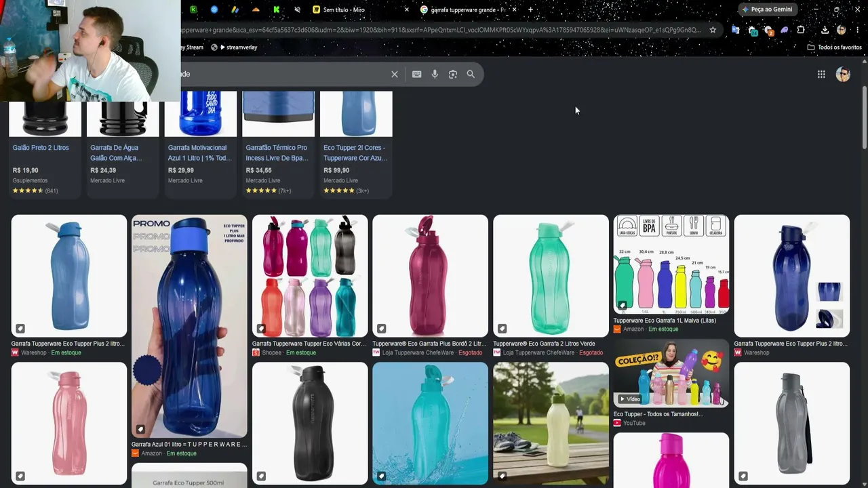868x488 pixels.
Task: Open Tupperware Eco Garrafa 1L Malva caption
Action: click(665, 321)
